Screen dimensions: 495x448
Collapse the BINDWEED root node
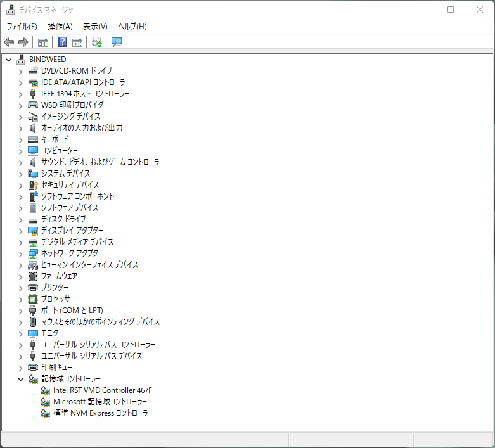point(9,60)
